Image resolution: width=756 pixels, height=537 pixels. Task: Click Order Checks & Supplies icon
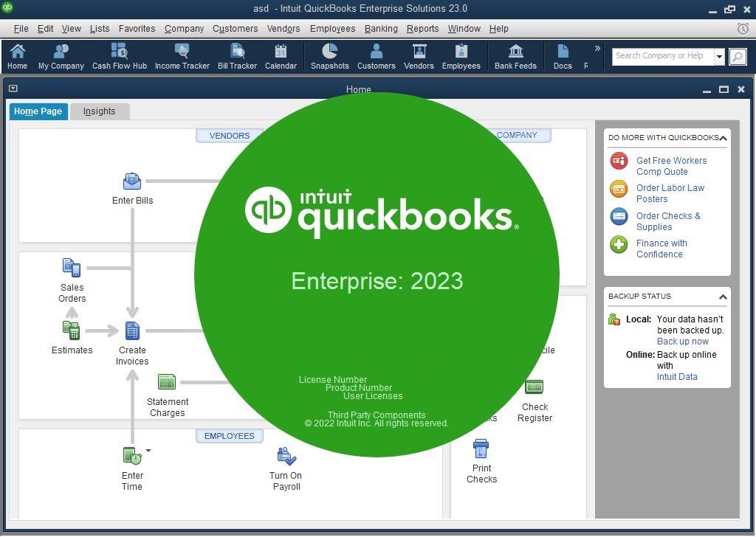pos(619,216)
